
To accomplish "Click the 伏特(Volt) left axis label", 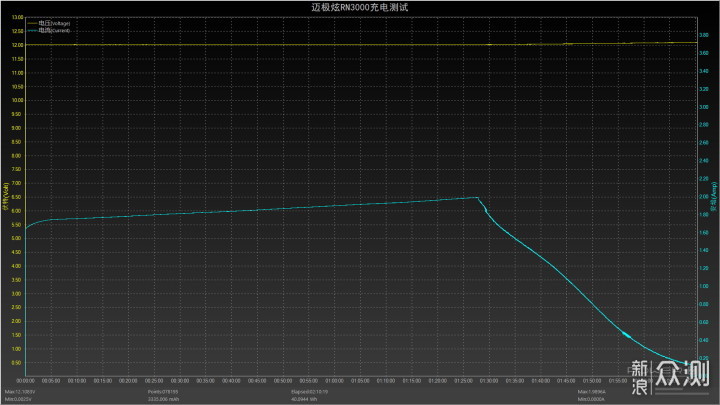I will pyautogui.click(x=6, y=196).
